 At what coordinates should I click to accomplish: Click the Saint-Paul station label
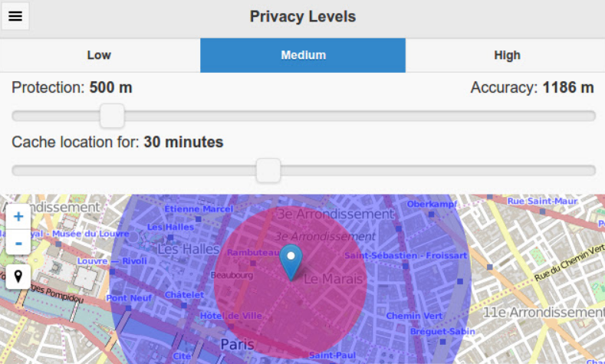[333, 355]
